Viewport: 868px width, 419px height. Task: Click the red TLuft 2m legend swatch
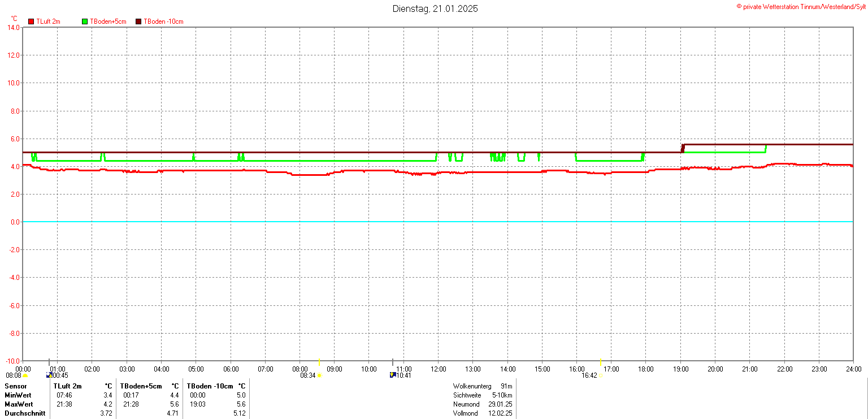[x=31, y=21]
